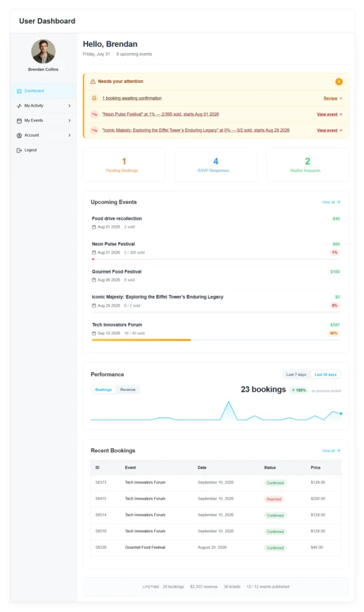Click the tallest peak of bookings chart
The width and height of the screenshot is (364, 612).
(229, 402)
